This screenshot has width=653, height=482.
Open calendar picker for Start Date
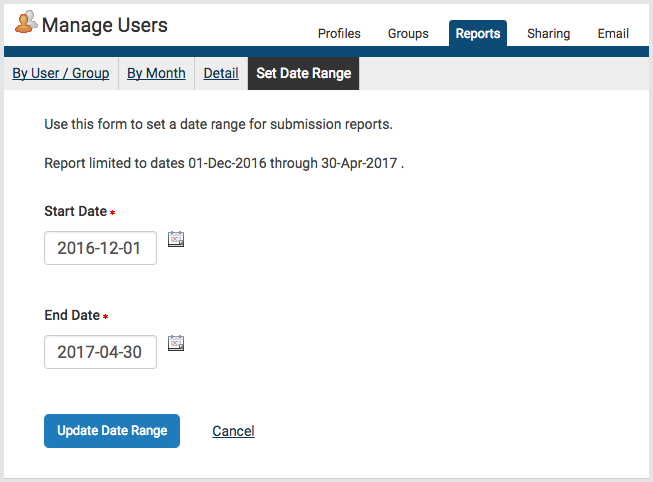click(176, 239)
